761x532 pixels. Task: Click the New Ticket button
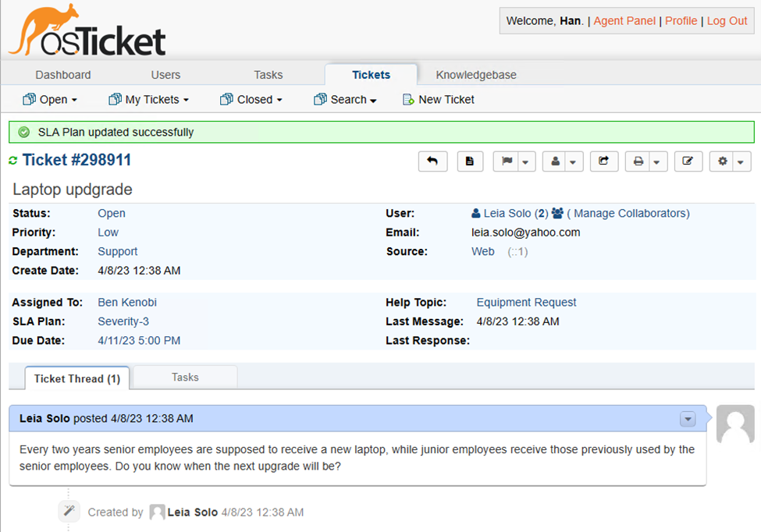438,99
